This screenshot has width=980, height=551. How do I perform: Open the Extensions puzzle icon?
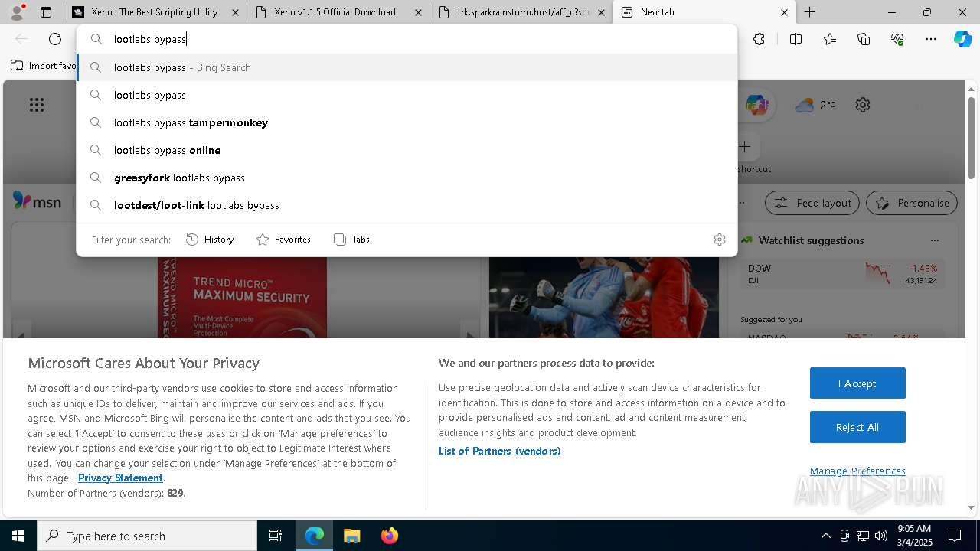tap(759, 39)
